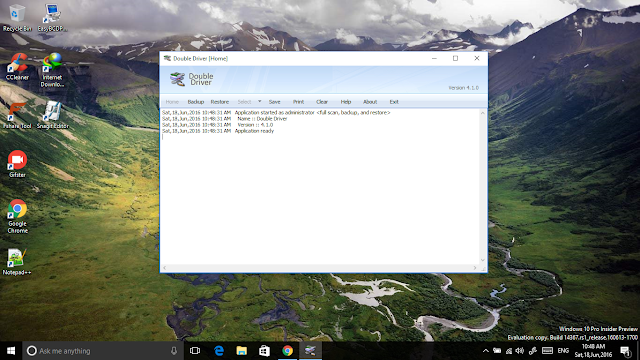Open Microsoft Edge from the taskbar
640x360 pixels.
219,351
